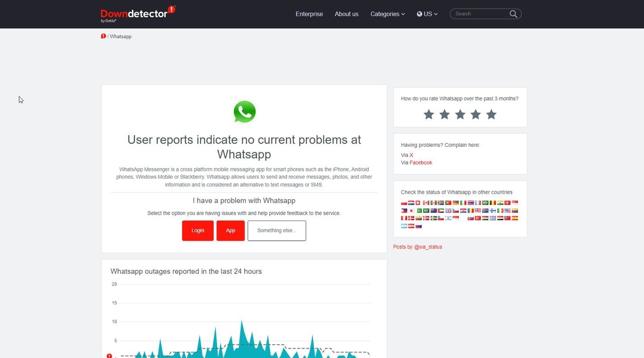
Task: Rate Whatsapp five stars
Action: coord(491,115)
